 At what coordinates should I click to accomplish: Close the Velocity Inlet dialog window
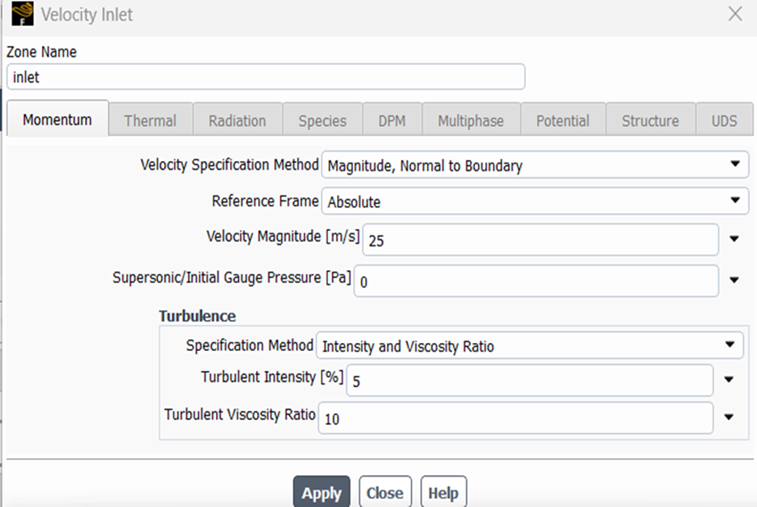coord(735,14)
